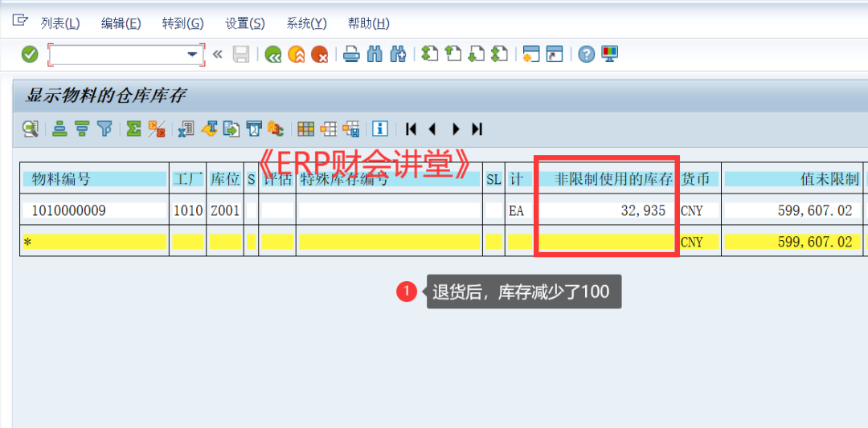Open the 系统(Y) menu
This screenshot has width=868, height=428.
(306, 23)
